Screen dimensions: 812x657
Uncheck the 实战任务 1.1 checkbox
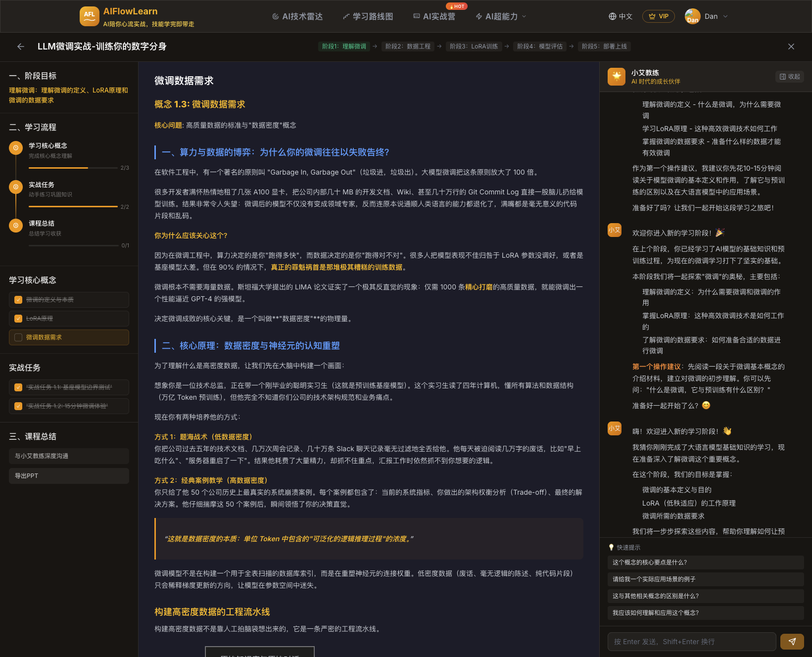[x=18, y=387]
